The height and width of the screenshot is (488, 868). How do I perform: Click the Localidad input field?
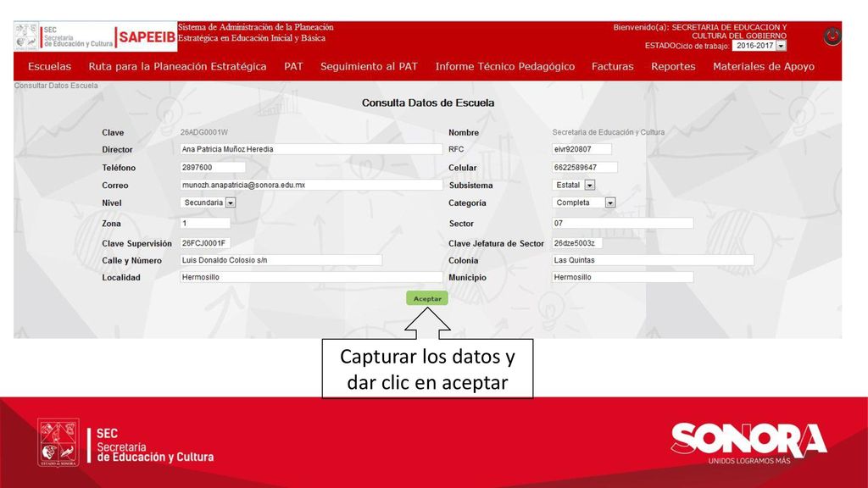(x=311, y=277)
